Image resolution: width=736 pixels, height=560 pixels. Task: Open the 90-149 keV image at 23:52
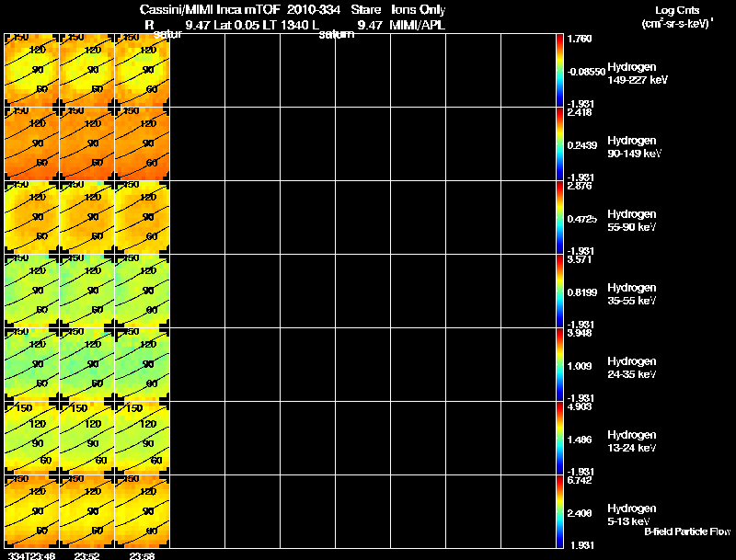click(x=86, y=143)
